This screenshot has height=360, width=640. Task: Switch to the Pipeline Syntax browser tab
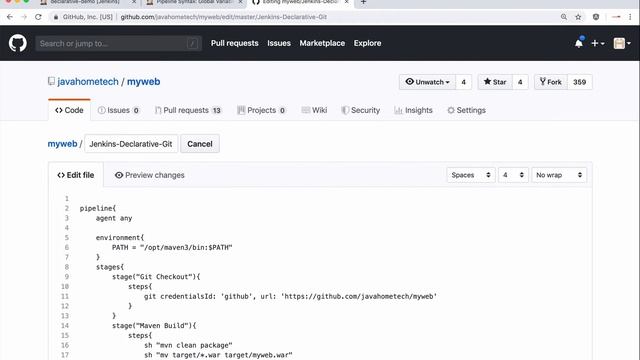point(194,2)
